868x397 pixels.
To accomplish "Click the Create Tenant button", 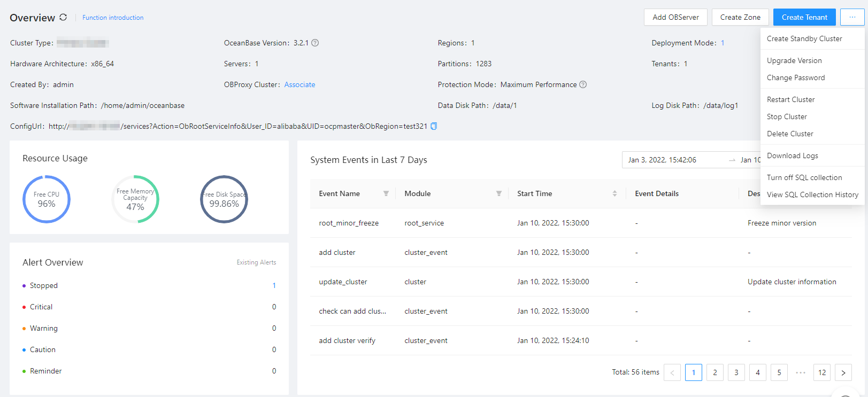I will [804, 17].
